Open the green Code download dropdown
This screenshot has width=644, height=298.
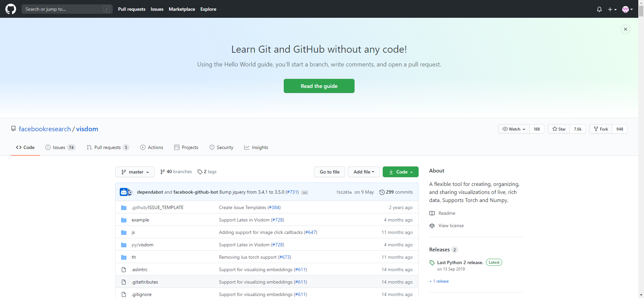click(x=400, y=172)
